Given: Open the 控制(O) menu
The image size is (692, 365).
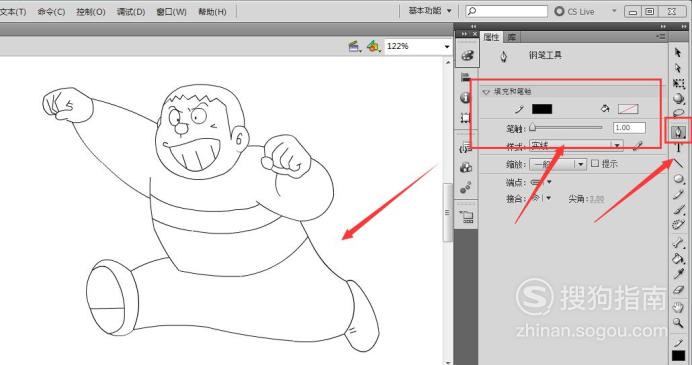Looking at the screenshot, I should click(x=91, y=12).
